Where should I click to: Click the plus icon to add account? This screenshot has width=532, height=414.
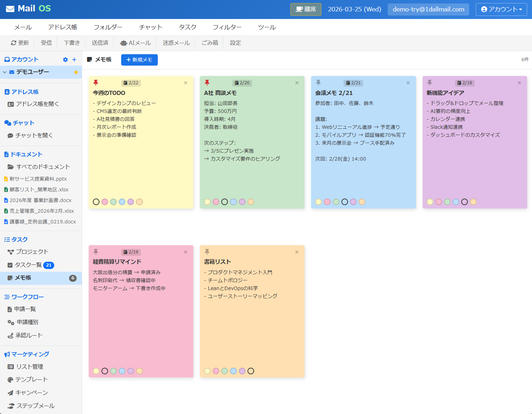tap(74, 60)
